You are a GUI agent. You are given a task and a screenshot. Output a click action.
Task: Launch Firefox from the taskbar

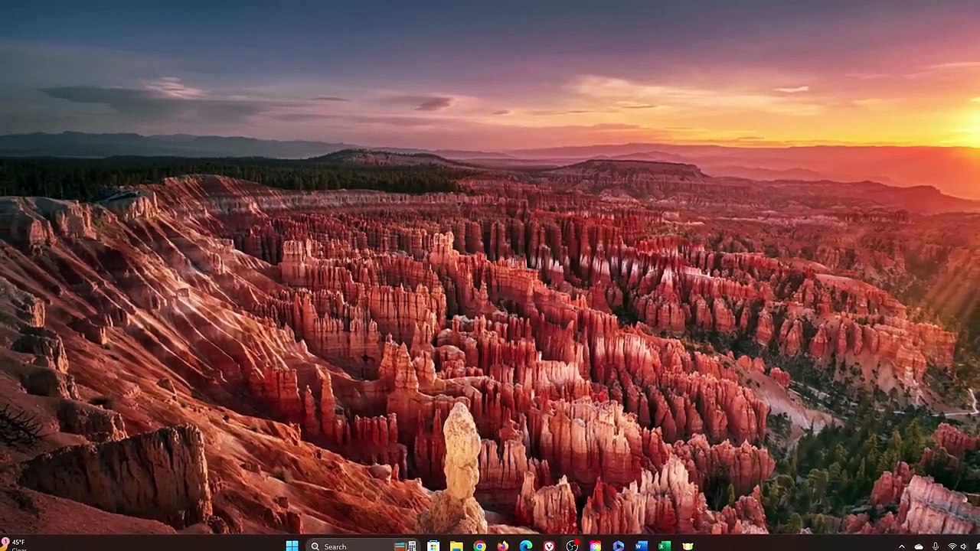pyautogui.click(x=502, y=546)
